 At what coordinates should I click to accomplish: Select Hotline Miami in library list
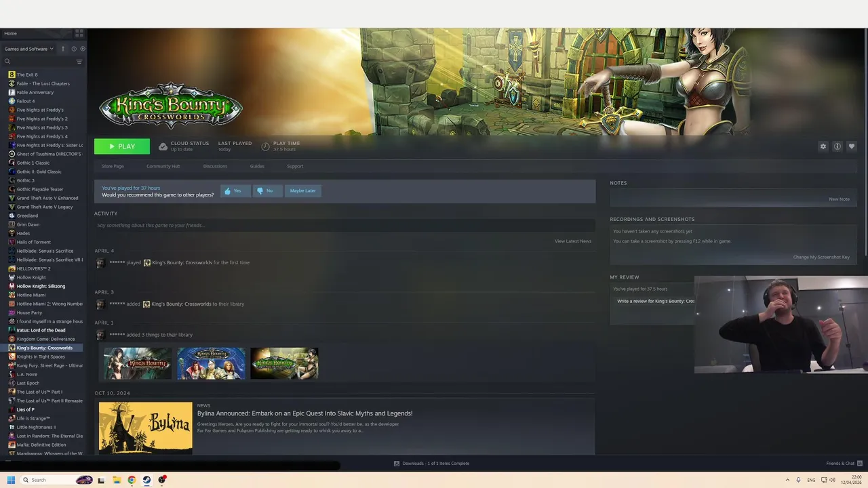(31, 295)
